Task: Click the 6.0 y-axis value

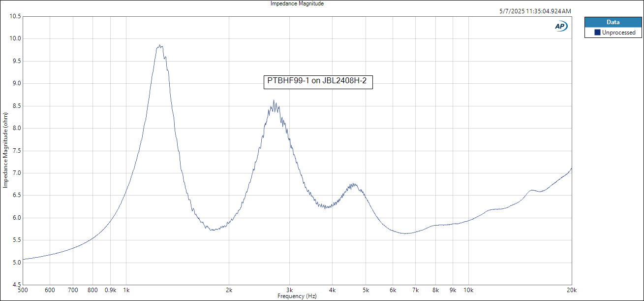Action: point(17,218)
